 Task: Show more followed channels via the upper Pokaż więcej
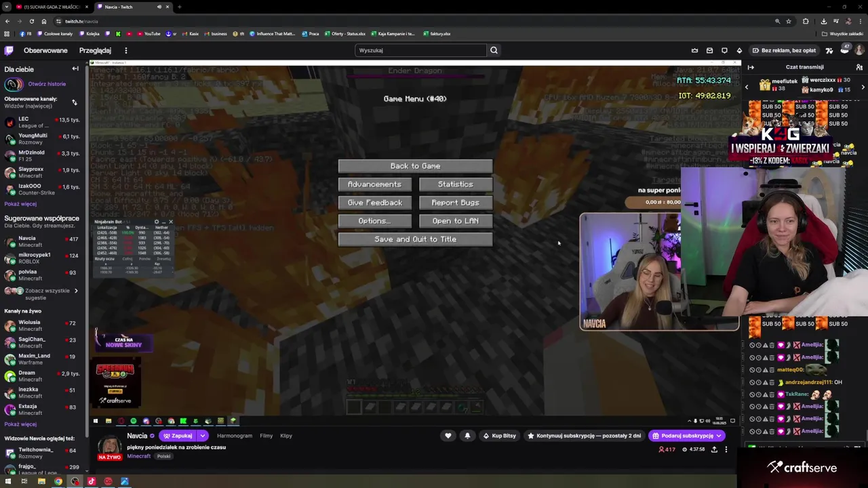point(20,204)
